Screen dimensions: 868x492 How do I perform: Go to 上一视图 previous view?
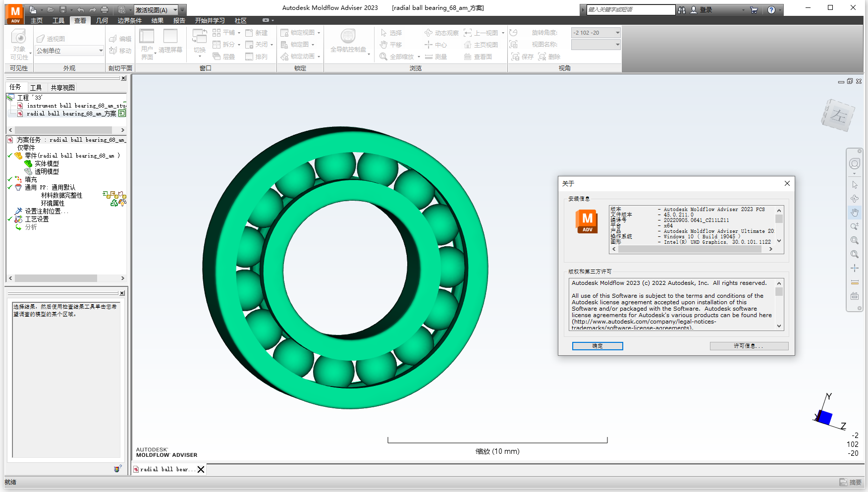pyautogui.click(x=481, y=33)
